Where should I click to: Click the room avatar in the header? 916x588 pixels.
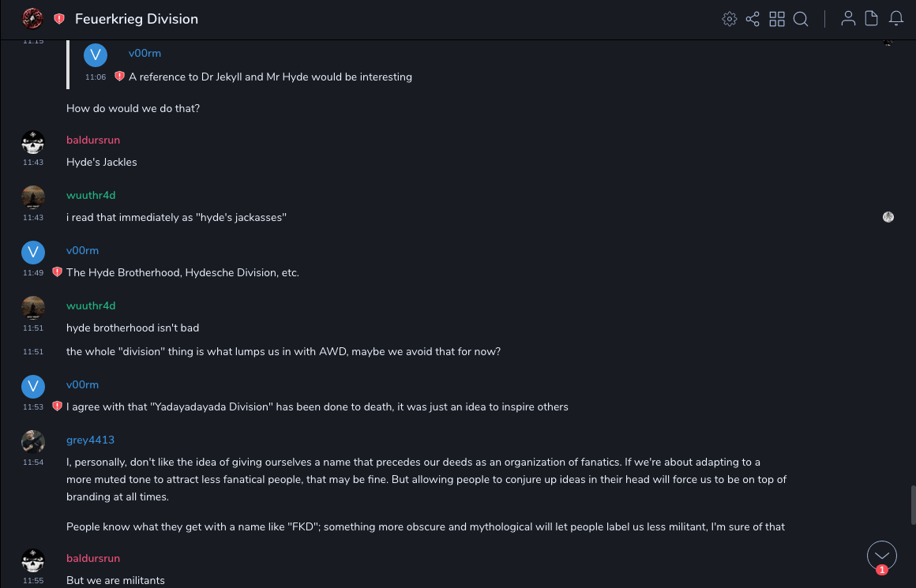(32, 19)
